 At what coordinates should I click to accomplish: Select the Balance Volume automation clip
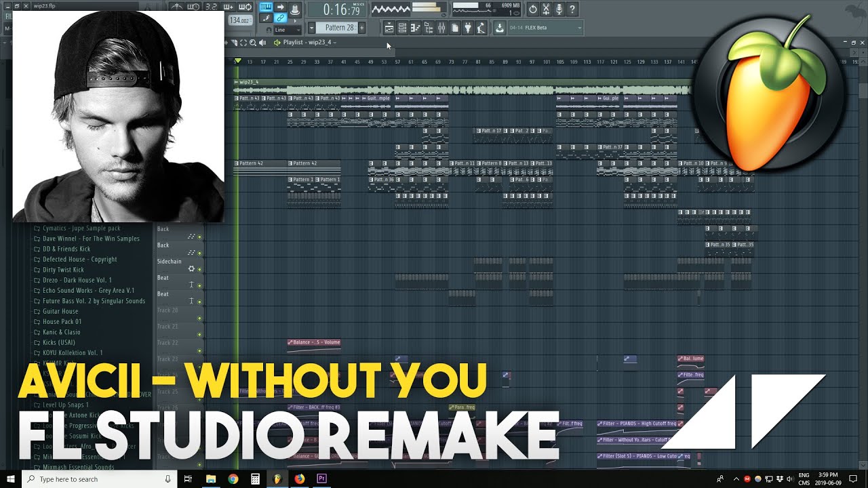pyautogui.click(x=314, y=345)
